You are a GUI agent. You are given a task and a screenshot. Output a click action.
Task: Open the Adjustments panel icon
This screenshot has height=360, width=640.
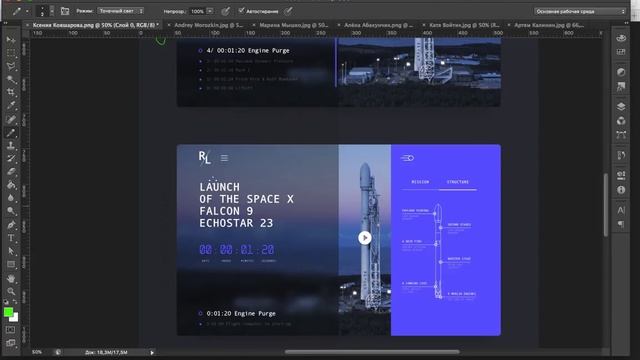pyautogui.click(x=621, y=72)
